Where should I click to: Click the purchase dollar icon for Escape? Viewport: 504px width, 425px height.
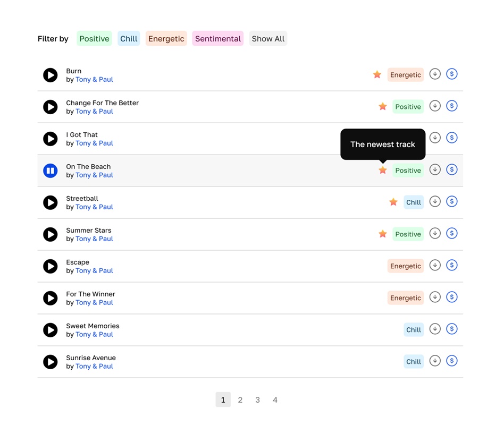(x=452, y=266)
